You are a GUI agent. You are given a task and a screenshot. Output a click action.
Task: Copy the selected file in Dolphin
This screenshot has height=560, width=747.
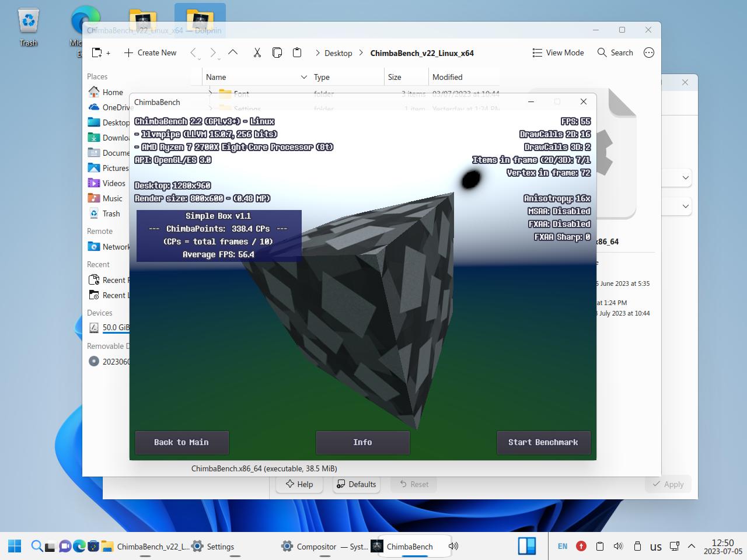pyautogui.click(x=277, y=52)
